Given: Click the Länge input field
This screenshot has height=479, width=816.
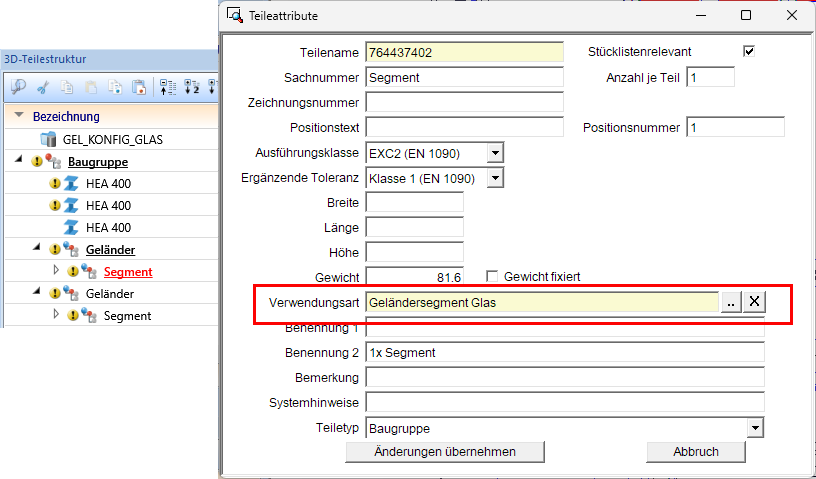Looking at the screenshot, I should click(x=415, y=228).
